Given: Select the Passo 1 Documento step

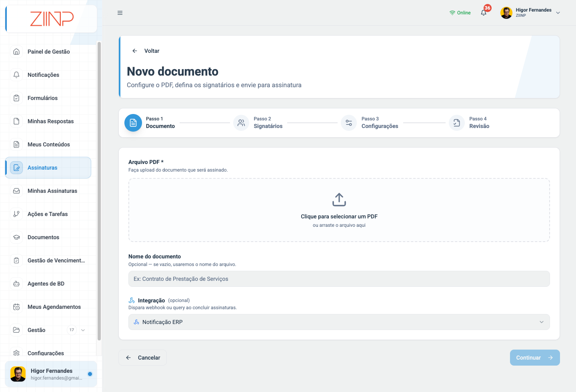Looking at the screenshot, I should (150, 123).
